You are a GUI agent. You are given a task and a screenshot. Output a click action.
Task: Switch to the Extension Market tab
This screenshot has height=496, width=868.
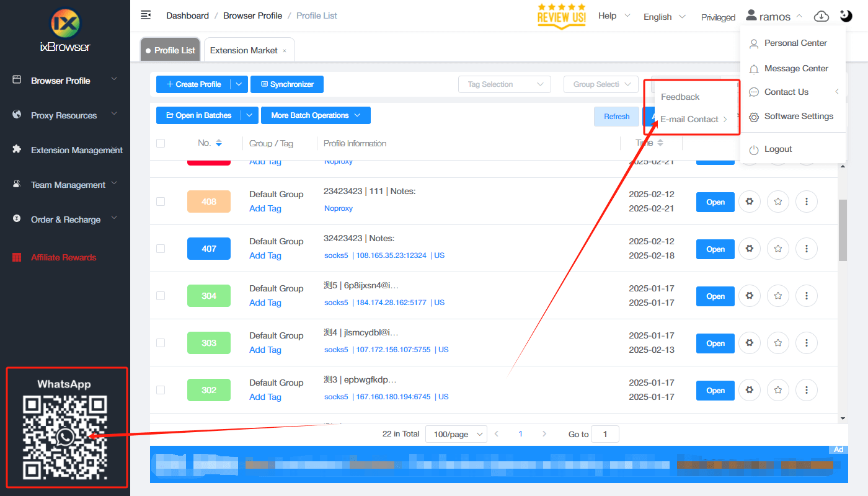244,49
